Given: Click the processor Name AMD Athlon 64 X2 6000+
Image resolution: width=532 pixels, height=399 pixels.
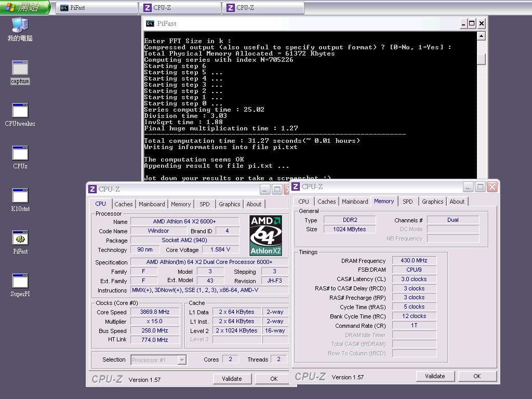Looking at the screenshot, I should click(x=184, y=221).
